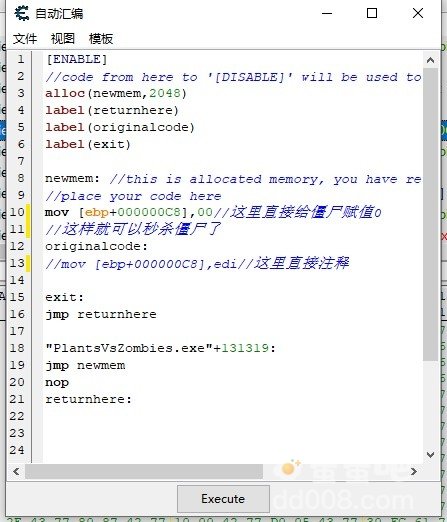Click the 'nop' line
Viewport: 447px width, 522px height.
(x=57, y=382)
